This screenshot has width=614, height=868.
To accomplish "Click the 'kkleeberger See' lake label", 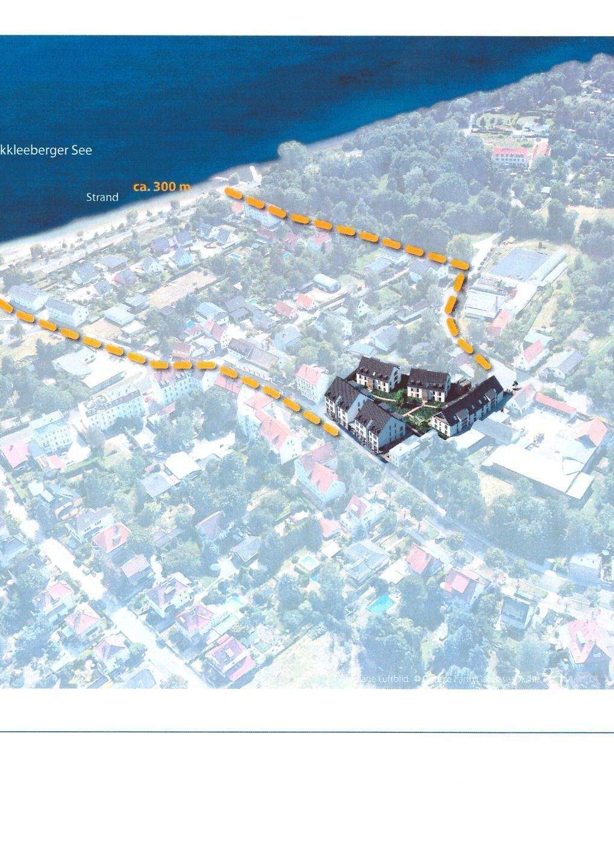I will point(46,149).
